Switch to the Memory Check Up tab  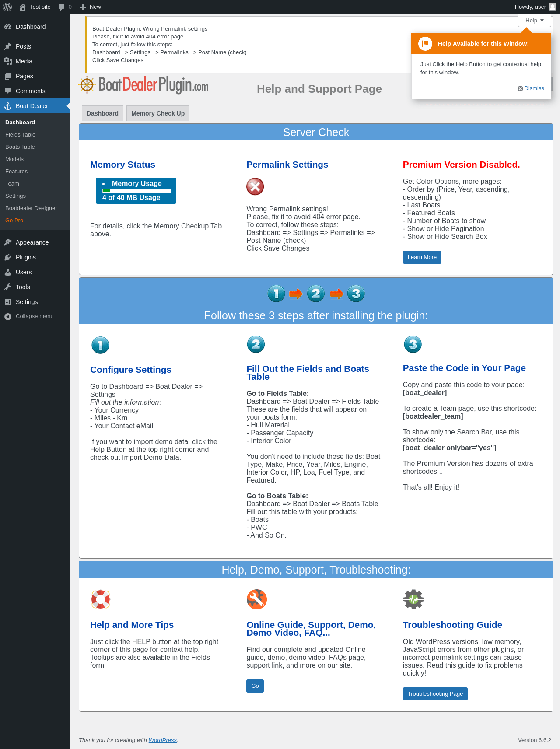158,113
